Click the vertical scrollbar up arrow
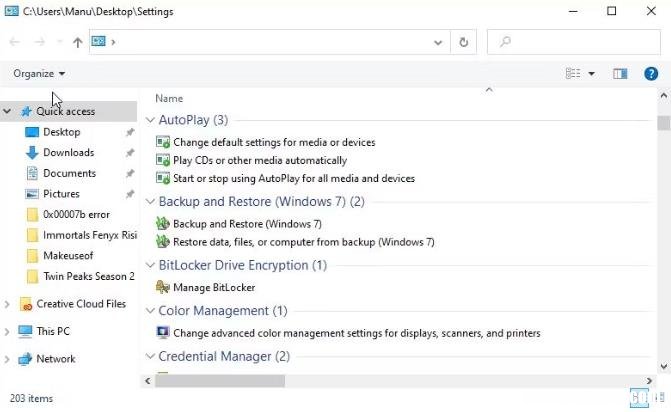 pos(664,96)
